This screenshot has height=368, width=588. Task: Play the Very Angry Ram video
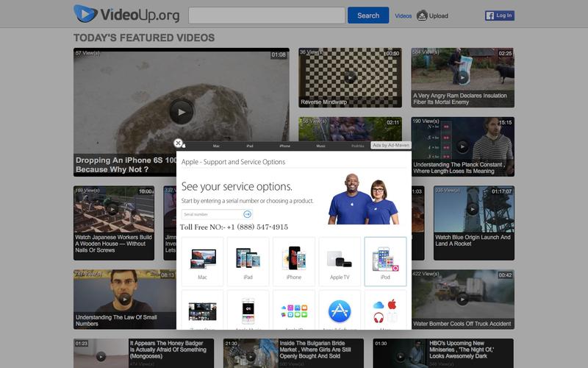coord(463,77)
